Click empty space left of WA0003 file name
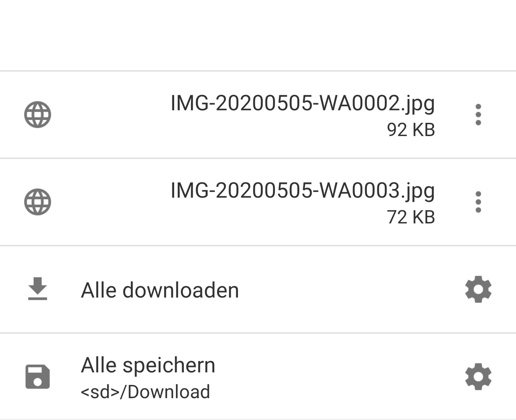This screenshot has height=420, width=516. click(111, 202)
